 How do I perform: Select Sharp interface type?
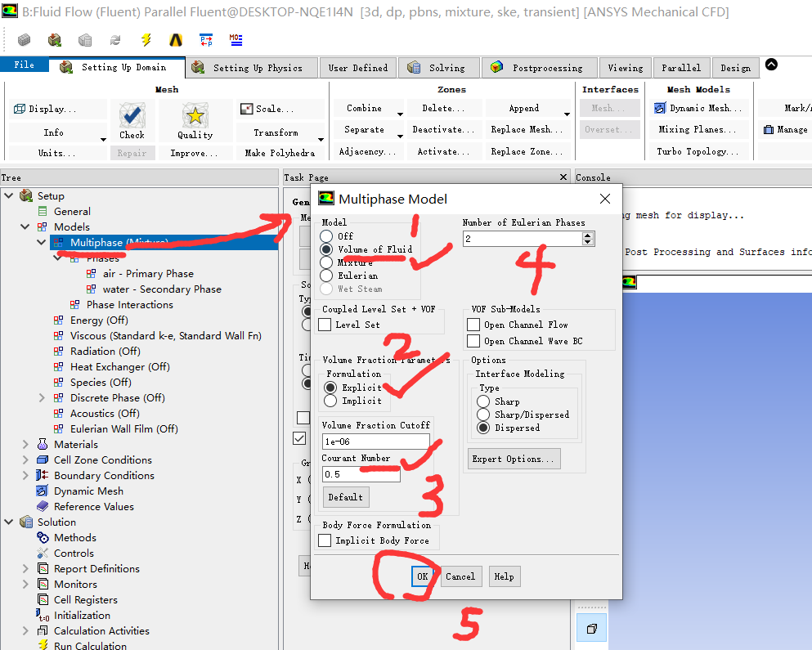483,401
